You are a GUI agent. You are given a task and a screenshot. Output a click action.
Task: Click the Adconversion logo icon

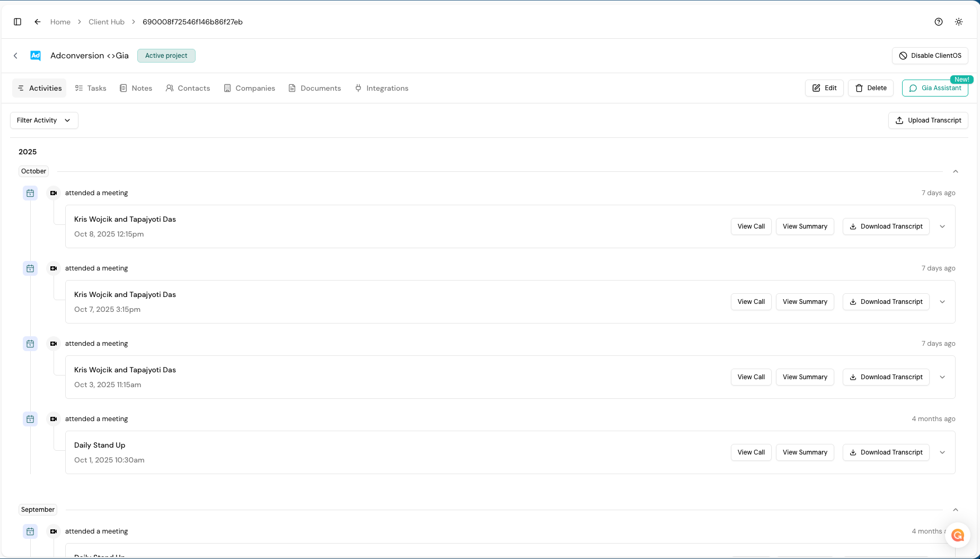(x=36, y=56)
